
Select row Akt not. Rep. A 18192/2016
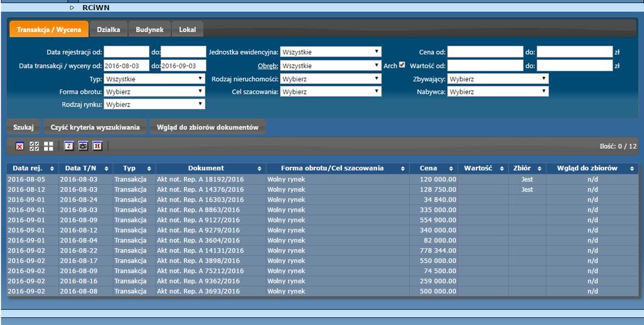pos(322,179)
